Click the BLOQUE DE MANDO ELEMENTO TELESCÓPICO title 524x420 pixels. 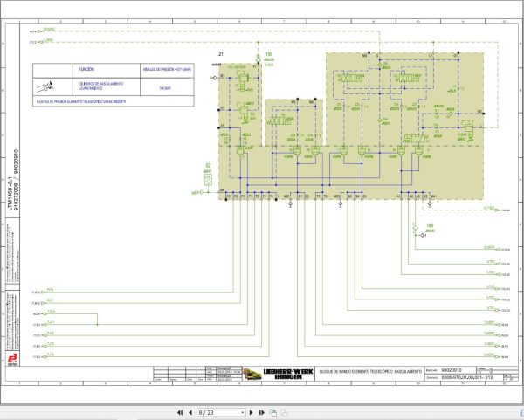click(370, 372)
